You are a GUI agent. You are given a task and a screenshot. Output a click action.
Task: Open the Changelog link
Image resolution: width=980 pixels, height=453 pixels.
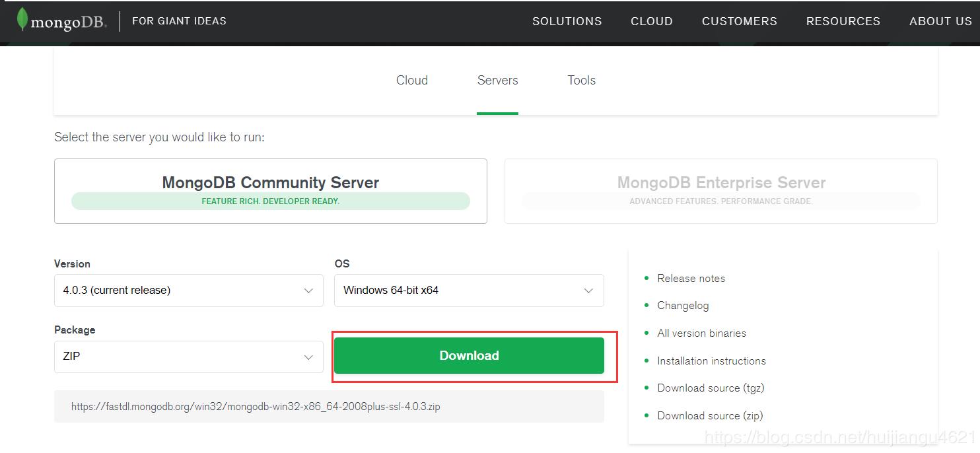tap(683, 306)
